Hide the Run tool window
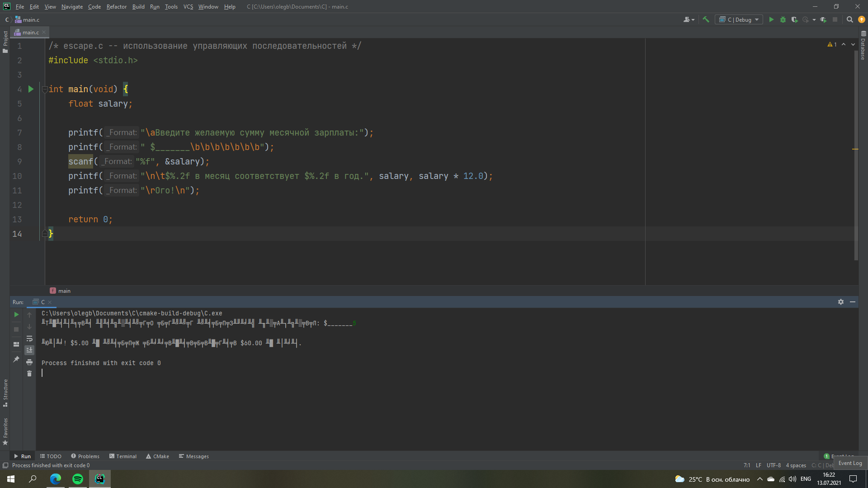 [x=853, y=302]
